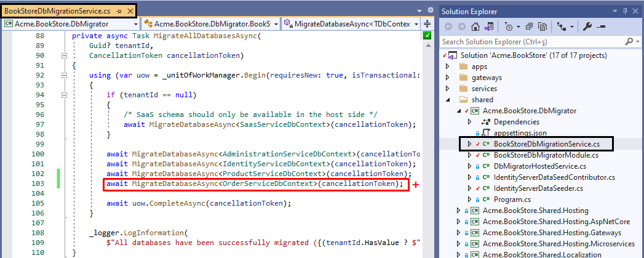The width and height of the screenshot is (644, 258).
Task: Collapse the if block at line 94
Action: (x=63, y=95)
